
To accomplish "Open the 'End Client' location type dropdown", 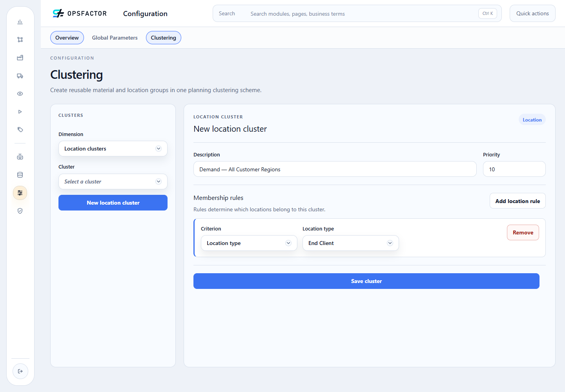I will (x=351, y=243).
